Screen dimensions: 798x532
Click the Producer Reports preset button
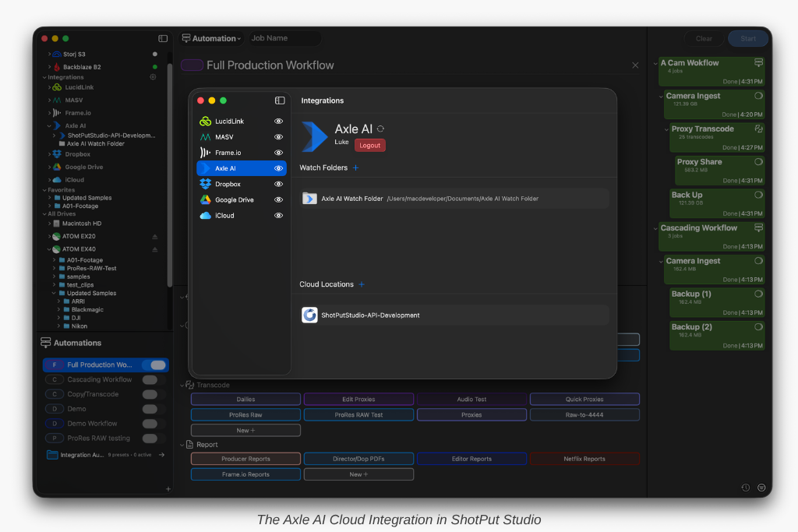tap(245, 459)
